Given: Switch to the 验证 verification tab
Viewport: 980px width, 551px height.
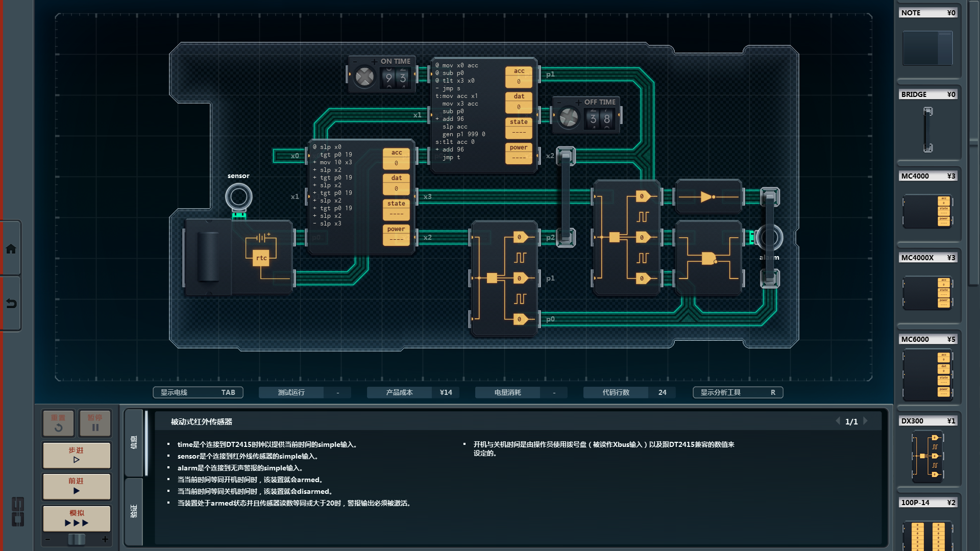Looking at the screenshot, I should coord(134,511).
